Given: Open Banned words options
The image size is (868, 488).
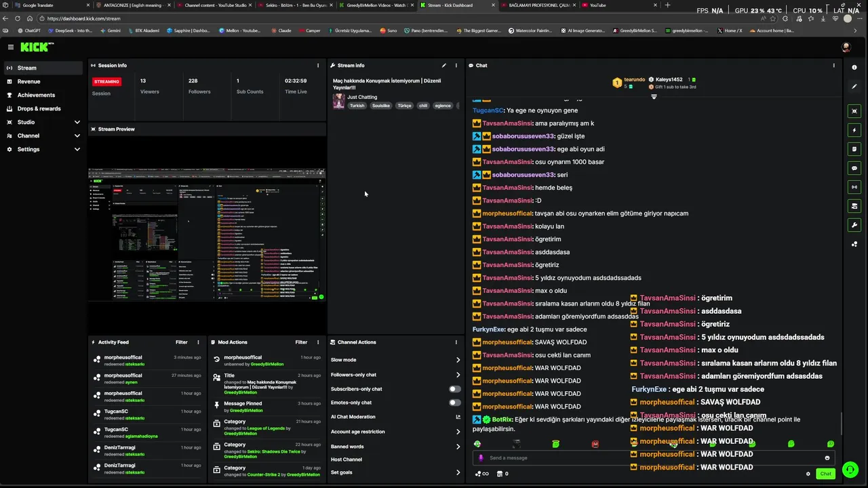Looking at the screenshot, I should click(x=395, y=447).
